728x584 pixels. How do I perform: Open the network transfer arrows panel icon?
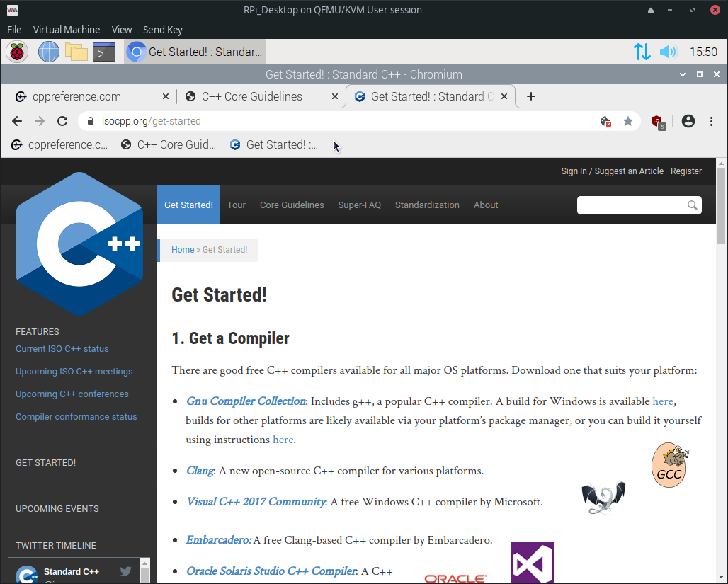(x=642, y=52)
